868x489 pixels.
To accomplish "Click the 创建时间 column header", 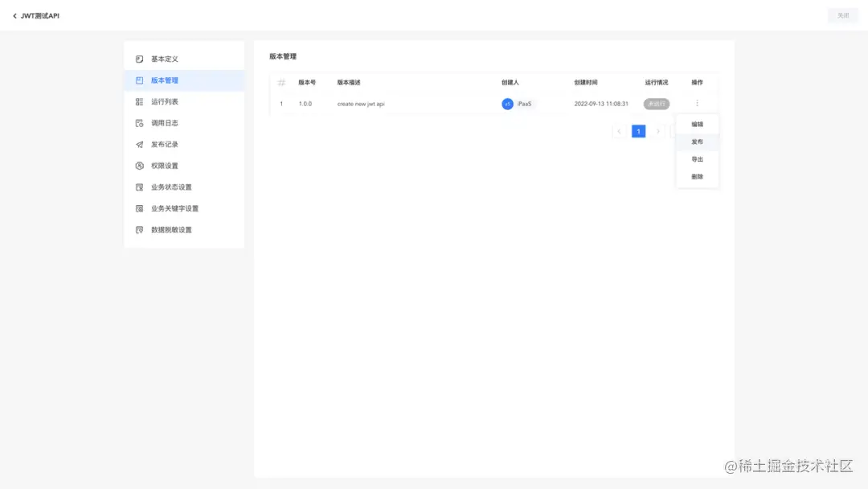I will coord(586,83).
